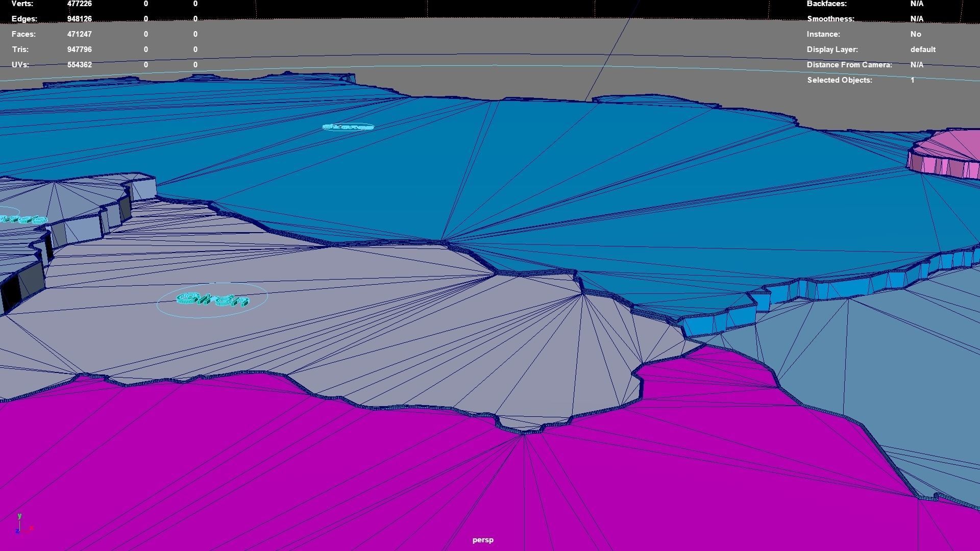This screenshot has height=551, width=980.
Task: Click the dark extruded wall at far left
Action: [11, 292]
